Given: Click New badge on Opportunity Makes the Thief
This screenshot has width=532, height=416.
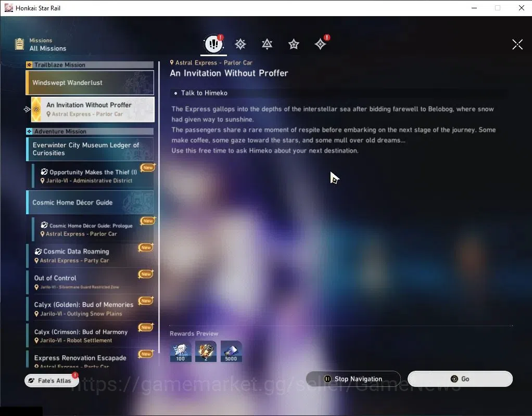Looking at the screenshot, I should 148,167.
